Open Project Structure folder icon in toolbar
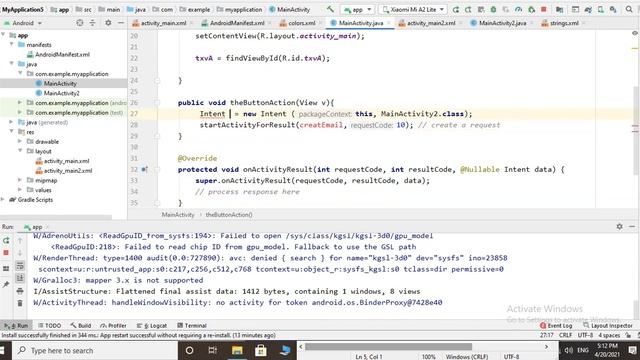The image size is (640, 360). click(x=560, y=9)
